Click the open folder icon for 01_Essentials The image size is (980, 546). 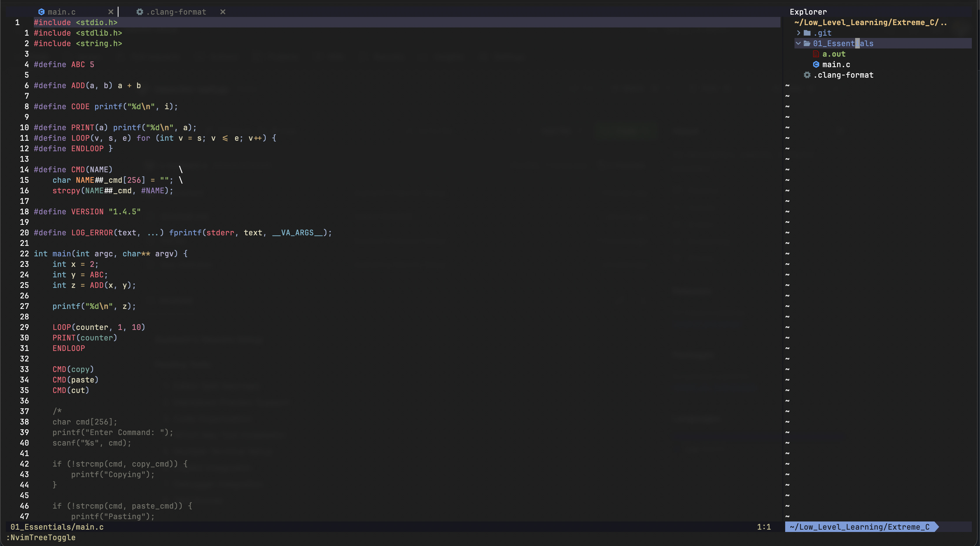pos(807,44)
